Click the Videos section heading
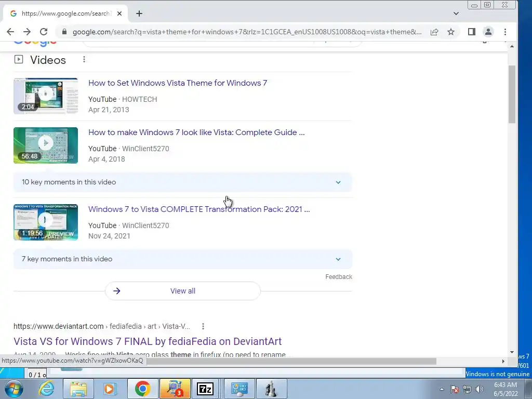 [x=48, y=60]
